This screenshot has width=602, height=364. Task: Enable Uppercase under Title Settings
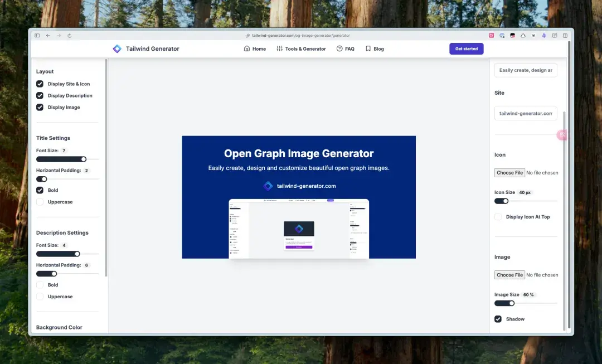(40, 202)
